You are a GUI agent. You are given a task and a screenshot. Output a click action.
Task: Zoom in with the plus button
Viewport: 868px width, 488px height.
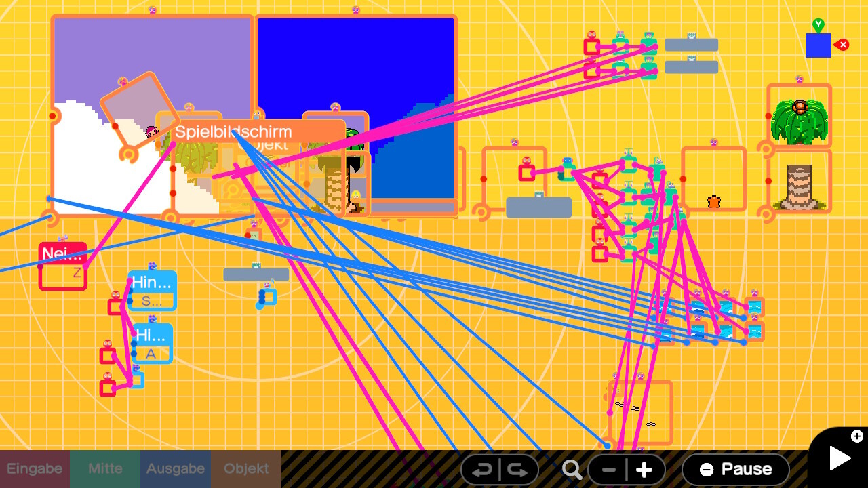click(x=645, y=470)
